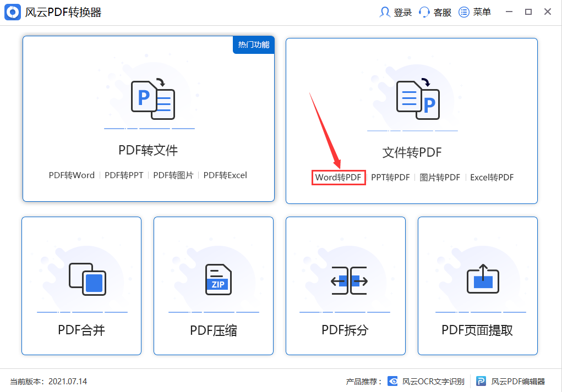Viewport: 562px width, 392px height.
Task: Choose Excel转PDF option
Action: [x=492, y=177]
